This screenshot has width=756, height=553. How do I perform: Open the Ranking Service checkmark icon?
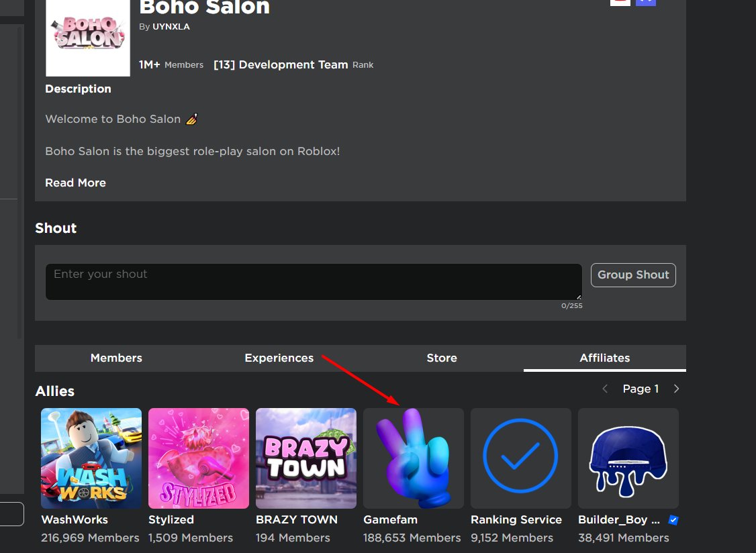tap(521, 458)
